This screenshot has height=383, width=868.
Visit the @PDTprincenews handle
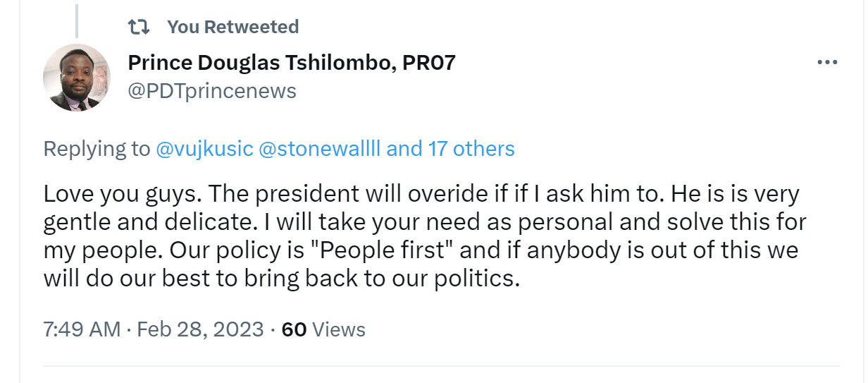(x=212, y=91)
